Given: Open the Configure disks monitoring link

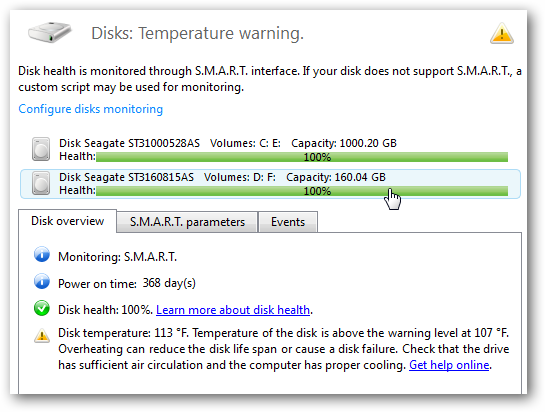Looking at the screenshot, I should point(90,109).
